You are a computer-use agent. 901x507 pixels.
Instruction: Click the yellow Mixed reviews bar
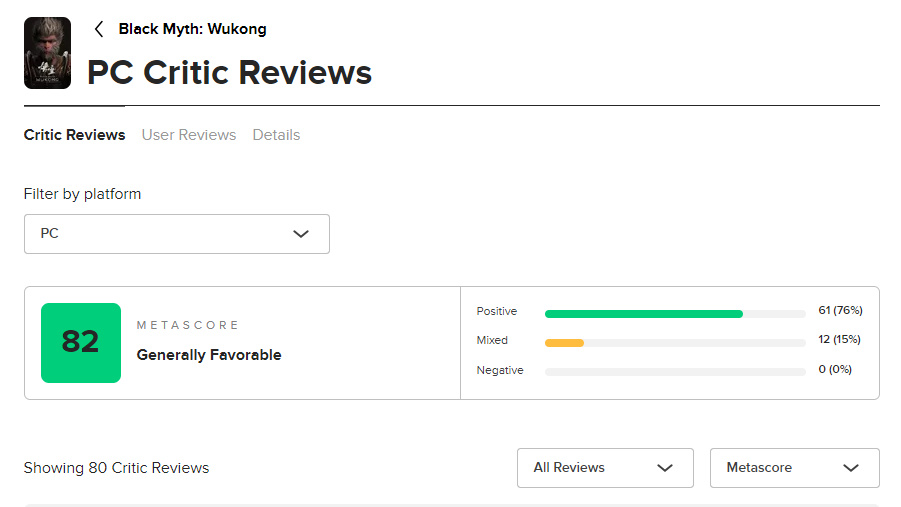564,343
